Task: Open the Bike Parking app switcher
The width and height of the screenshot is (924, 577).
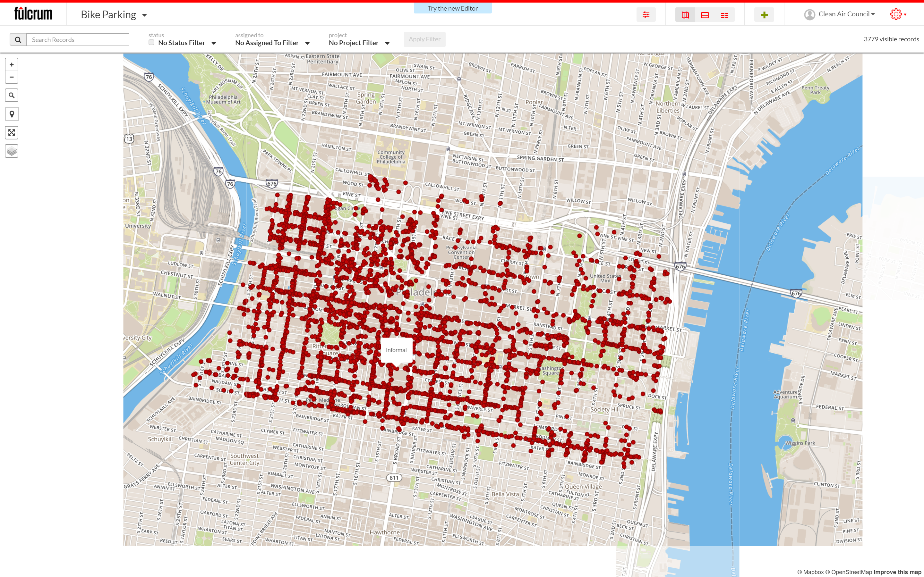Action: click(114, 15)
